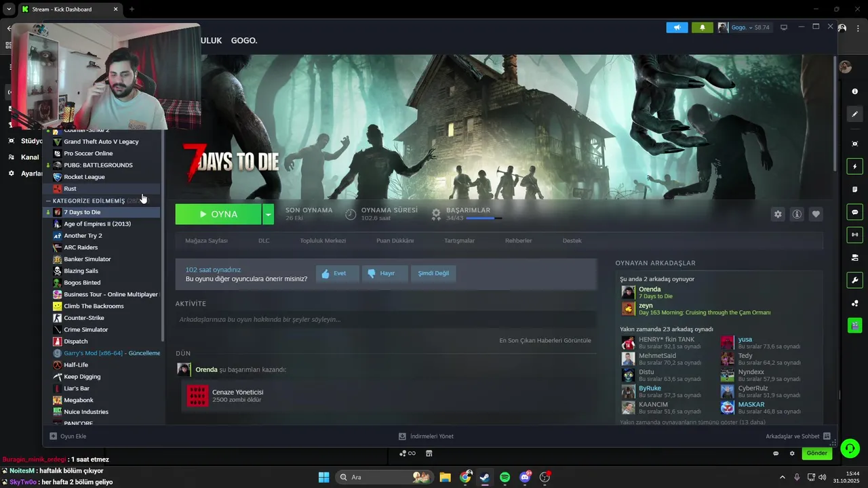868x488 pixels.
Task: Click Climb The Backrooms yellow icon
Action: (x=57, y=306)
